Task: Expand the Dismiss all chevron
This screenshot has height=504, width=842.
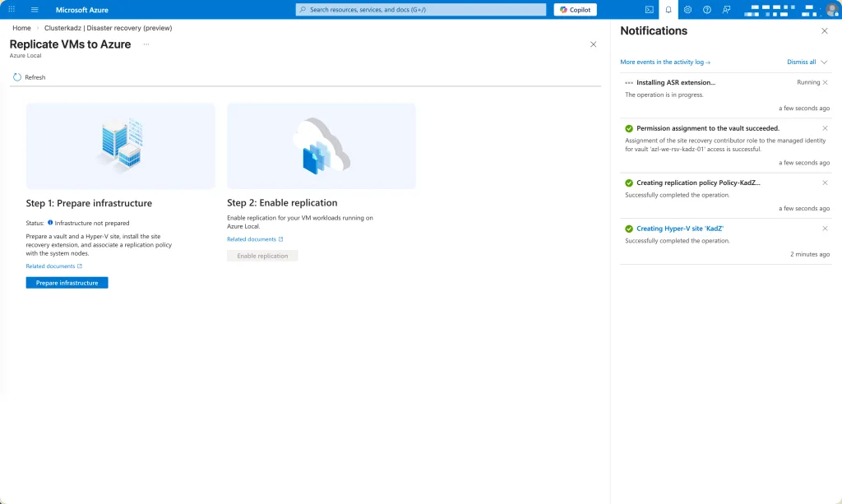Action: point(825,62)
